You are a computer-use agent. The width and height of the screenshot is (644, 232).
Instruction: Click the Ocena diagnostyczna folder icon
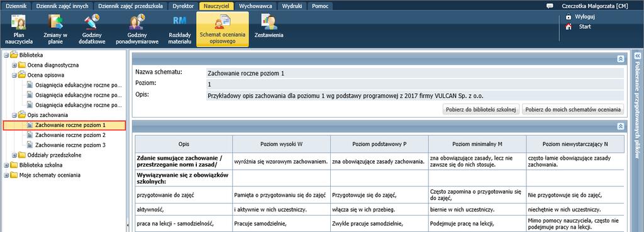(21, 65)
